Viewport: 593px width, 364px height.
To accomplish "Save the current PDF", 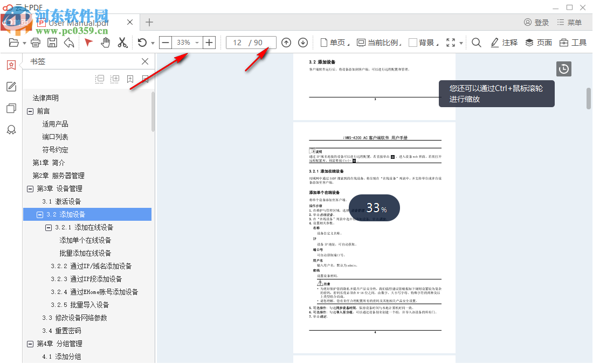I will [x=52, y=42].
